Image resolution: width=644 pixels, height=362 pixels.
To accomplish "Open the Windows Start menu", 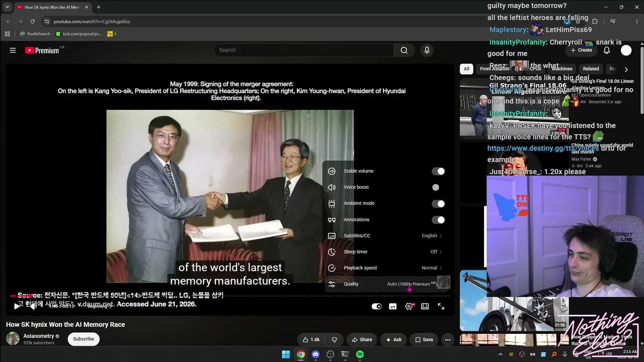I will click(x=286, y=354).
